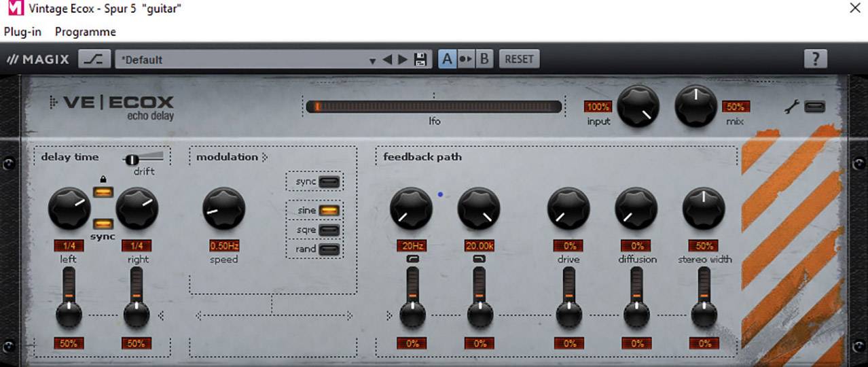Image resolution: width=868 pixels, height=367 pixels.
Task: Click the preset dropdown arrow
Action: pyautogui.click(x=372, y=60)
